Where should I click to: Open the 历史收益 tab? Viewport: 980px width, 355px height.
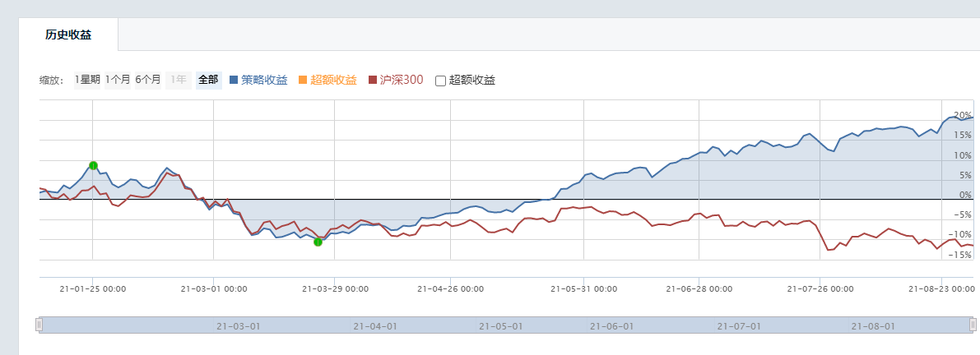(69, 35)
